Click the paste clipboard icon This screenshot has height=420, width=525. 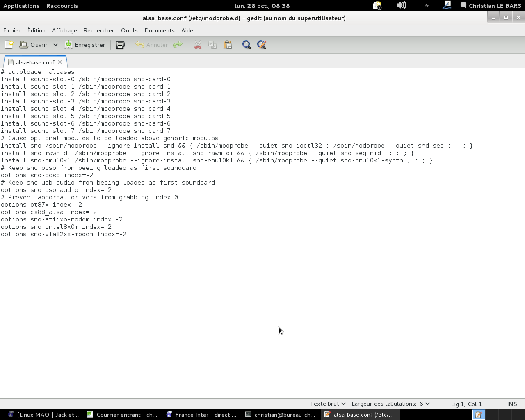[x=227, y=45]
